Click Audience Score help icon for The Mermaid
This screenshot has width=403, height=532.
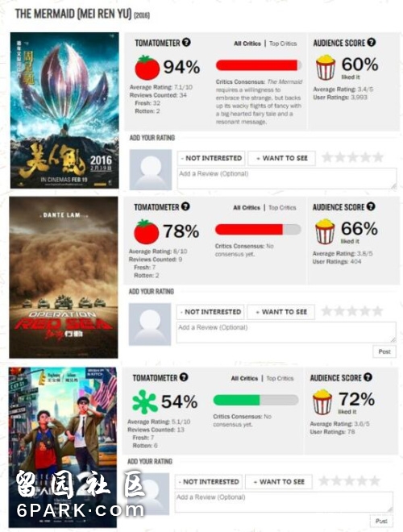[x=372, y=43]
